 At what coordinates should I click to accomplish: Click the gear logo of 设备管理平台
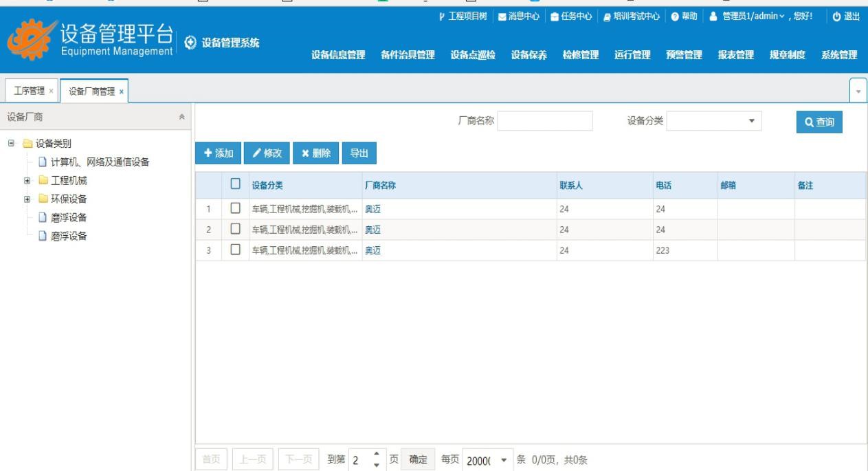tap(32, 39)
